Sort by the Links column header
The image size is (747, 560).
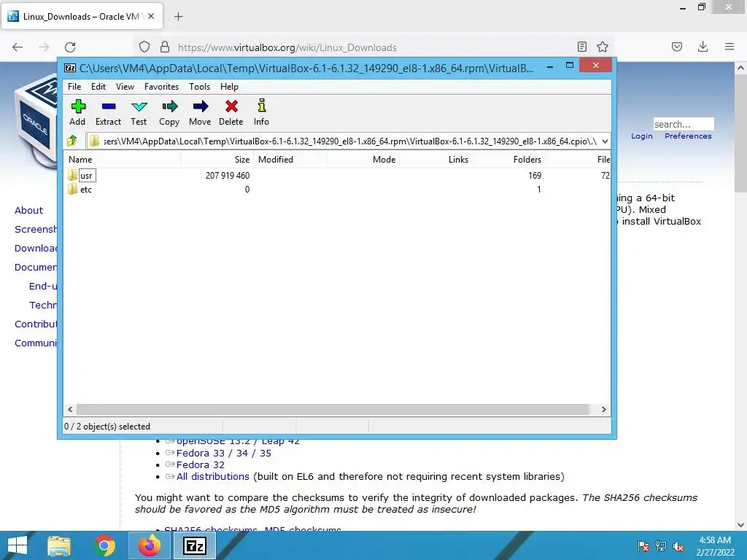tap(436, 160)
